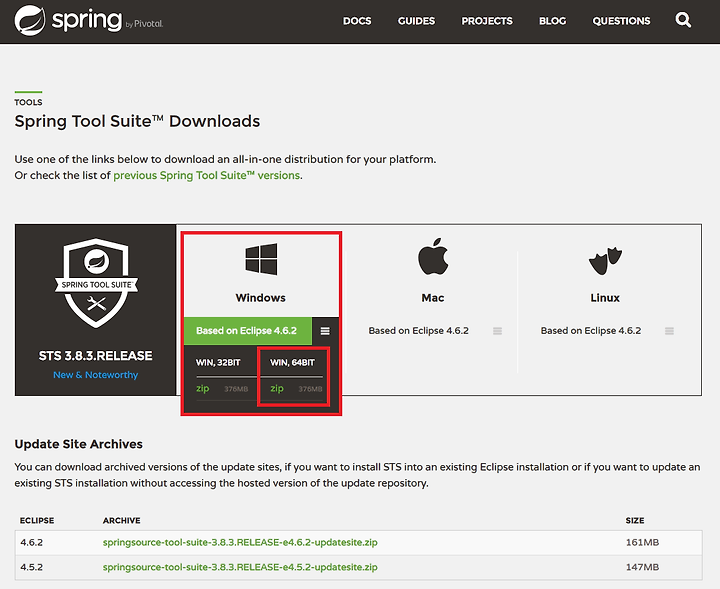720x589 pixels.
Task: Click the green Based on Eclipse 4.6.2 bar
Action: point(248,331)
